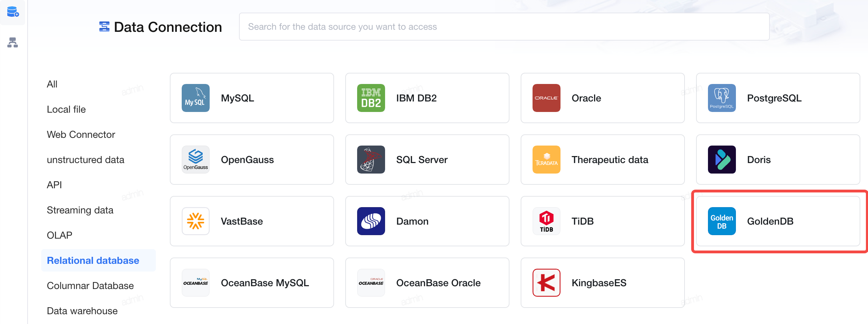Click the TiDB logo icon

547,221
